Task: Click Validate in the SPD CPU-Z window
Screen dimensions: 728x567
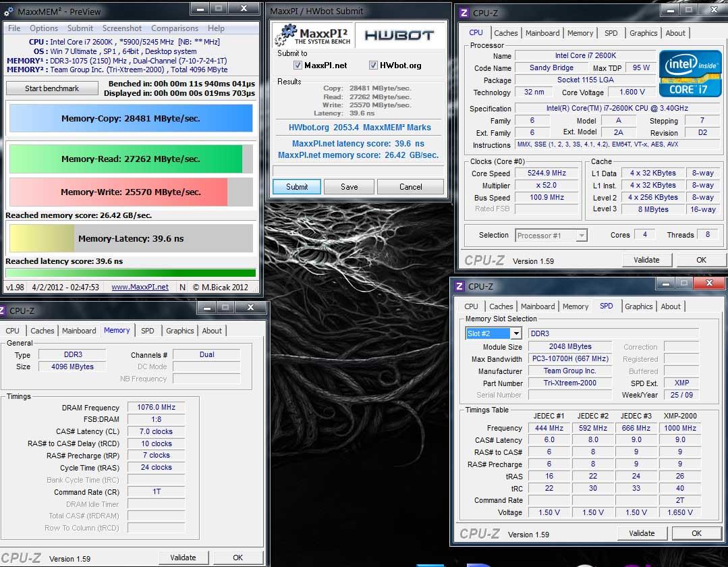Action: click(642, 533)
